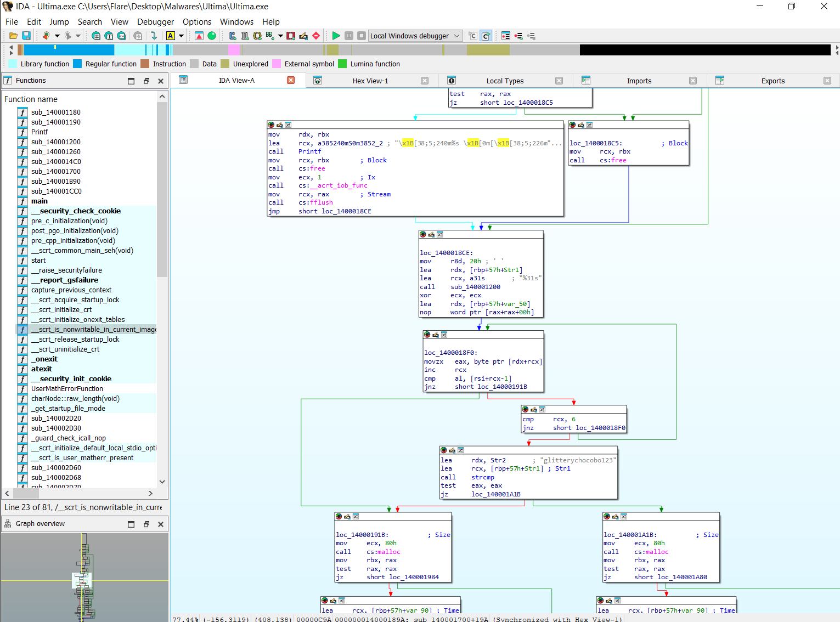The image size is (840, 622).
Task: Click the Functions list horizontal scrollbar thumb
Action: tap(26, 493)
